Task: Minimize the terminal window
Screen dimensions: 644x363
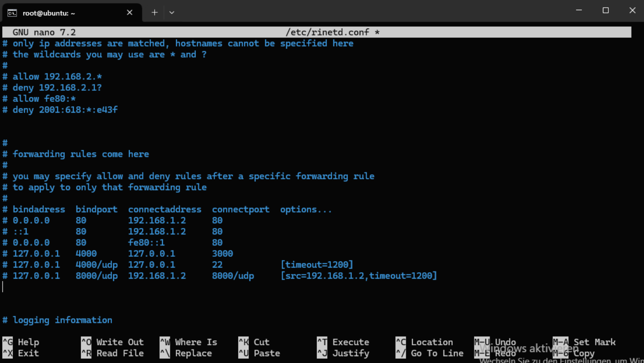Action: click(579, 10)
